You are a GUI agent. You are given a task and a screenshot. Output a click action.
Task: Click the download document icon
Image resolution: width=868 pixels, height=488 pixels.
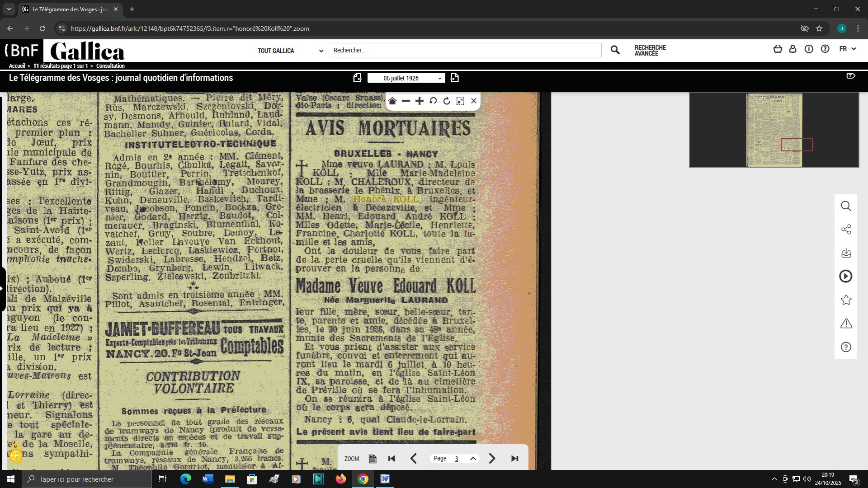coord(846,253)
